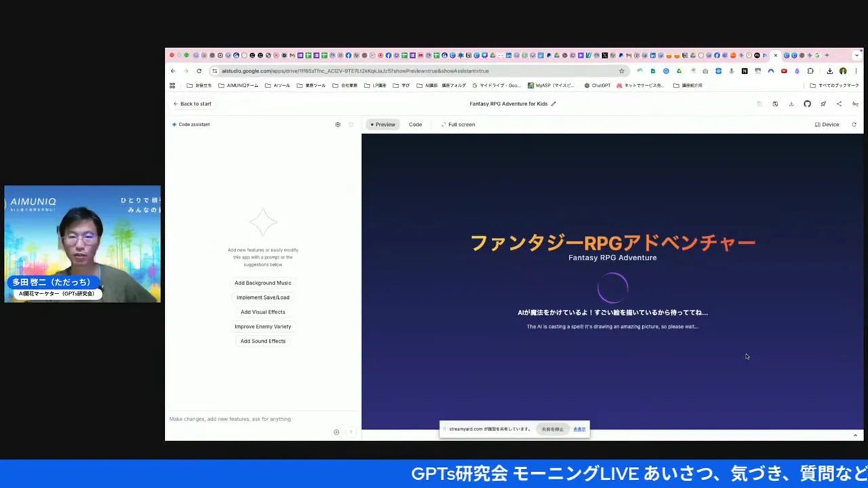Open a new browser tab

pyautogui.click(x=827, y=56)
